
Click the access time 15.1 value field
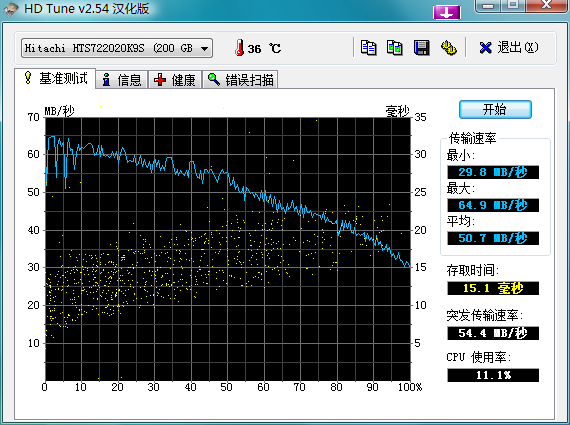[493, 288]
